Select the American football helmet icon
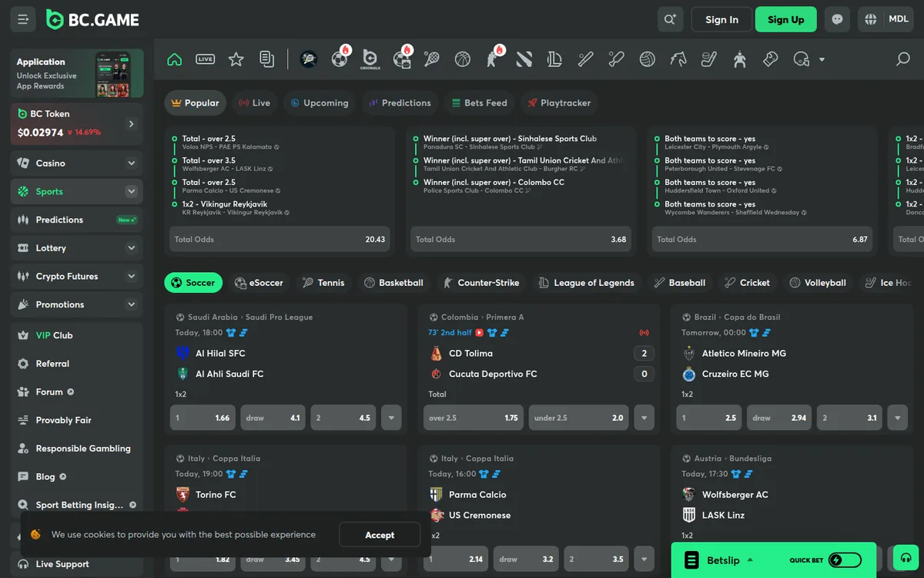Image resolution: width=924 pixels, height=578 pixels. click(x=801, y=59)
